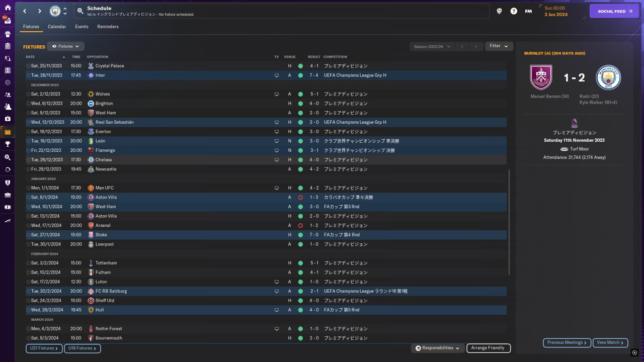
Task: Click the Arrange Friendly button
Action: coord(489,348)
